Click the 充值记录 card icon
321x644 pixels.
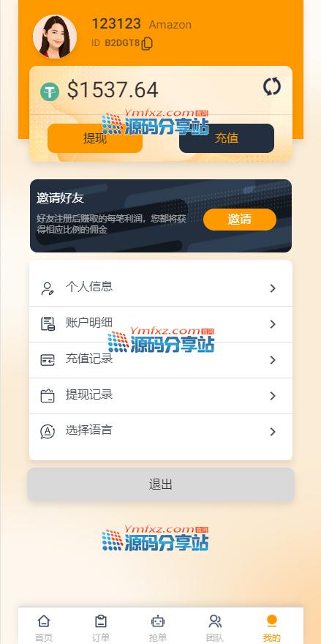[x=48, y=360]
